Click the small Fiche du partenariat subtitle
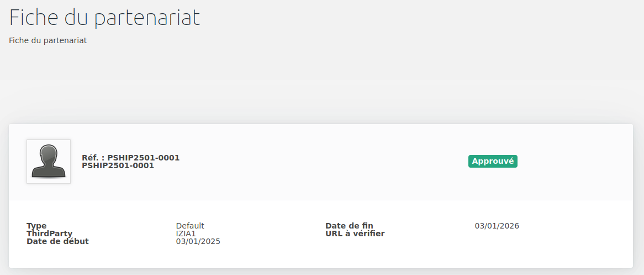This screenshot has width=644, height=275. (x=47, y=41)
